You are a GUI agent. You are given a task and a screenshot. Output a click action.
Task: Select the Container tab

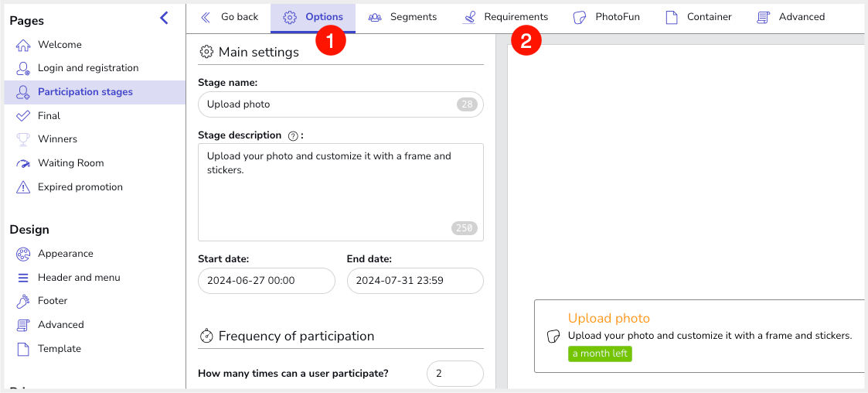click(x=698, y=17)
